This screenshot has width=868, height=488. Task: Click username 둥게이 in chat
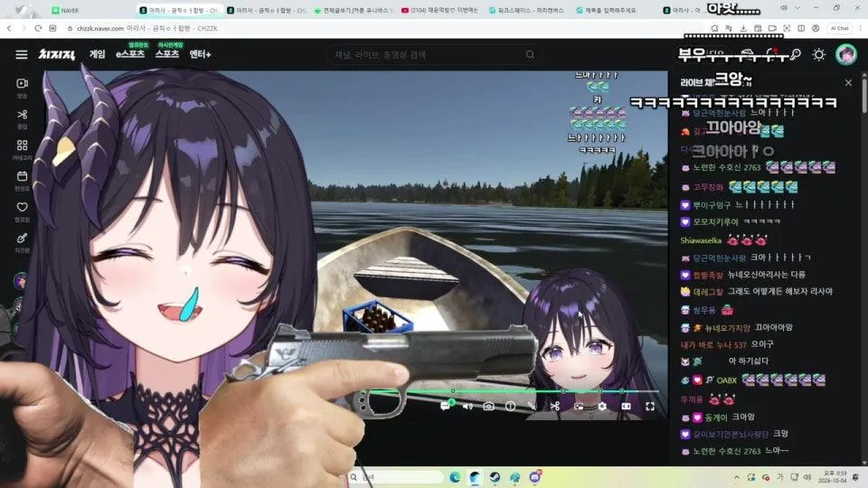(x=716, y=418)
